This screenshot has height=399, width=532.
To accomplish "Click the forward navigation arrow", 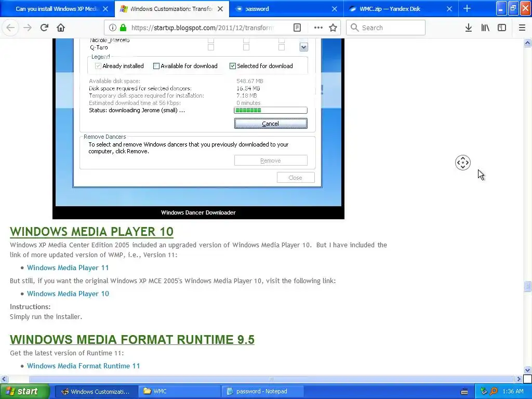I will click(28, 28).
